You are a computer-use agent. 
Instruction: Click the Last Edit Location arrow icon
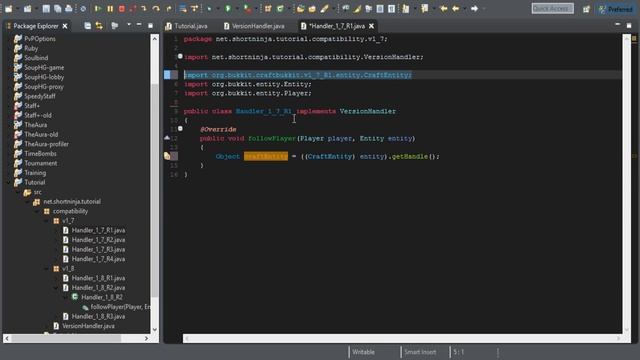(x=443, y=8)
